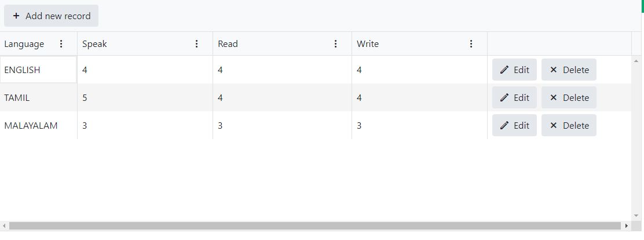Screen dimensions: 644x240
Task: Delete the ENGLISH language row
Action: click(569, 70)
